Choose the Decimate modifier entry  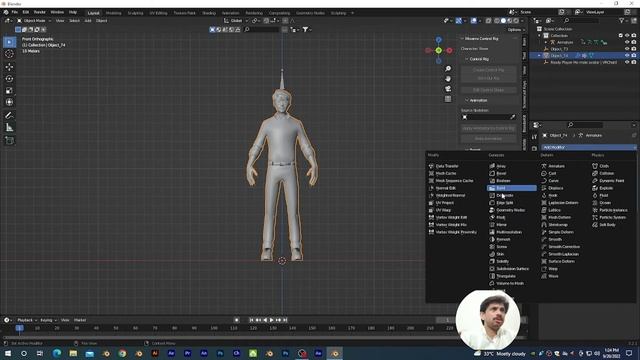pyautogui.click(x=504, y=196)
